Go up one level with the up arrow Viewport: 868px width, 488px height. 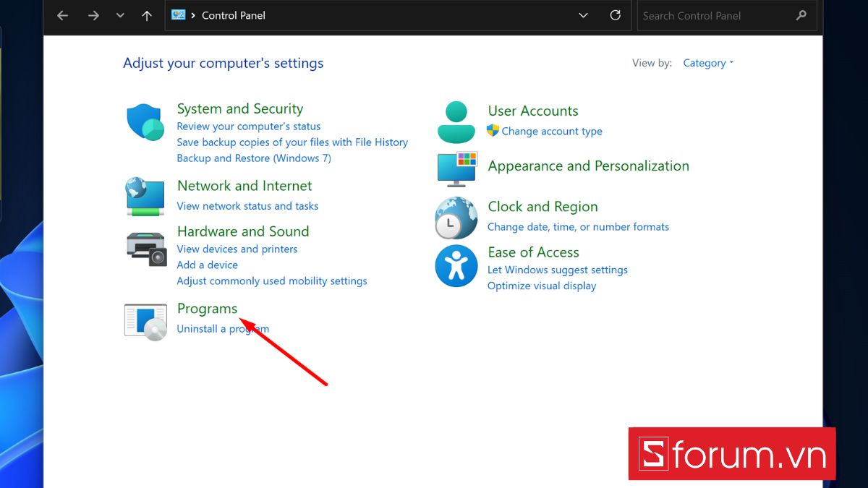pyautogui.click(x=147, y=15)
